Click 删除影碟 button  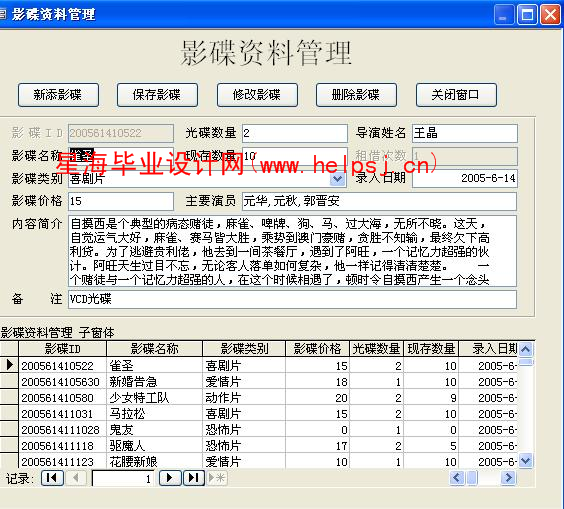[356, 95]
